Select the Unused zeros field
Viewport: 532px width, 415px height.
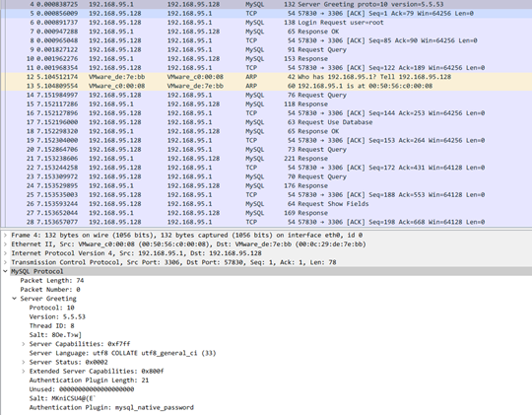[82, 389]
